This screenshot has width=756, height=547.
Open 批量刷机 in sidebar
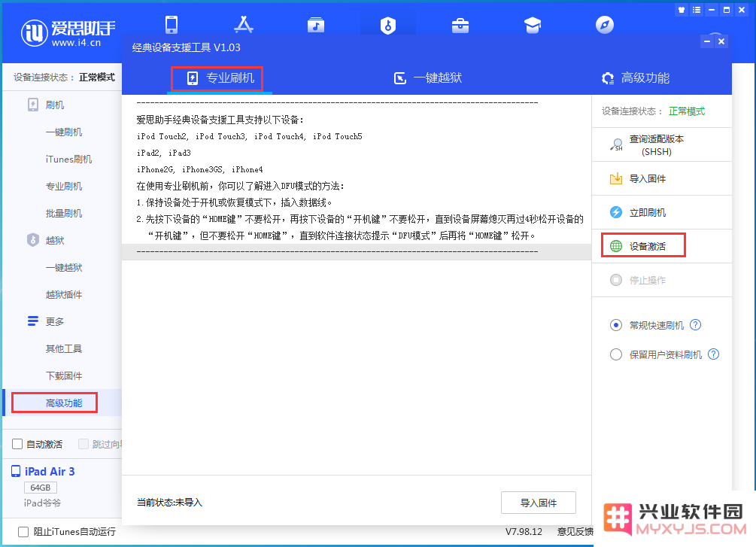click(x=64, y=213)
